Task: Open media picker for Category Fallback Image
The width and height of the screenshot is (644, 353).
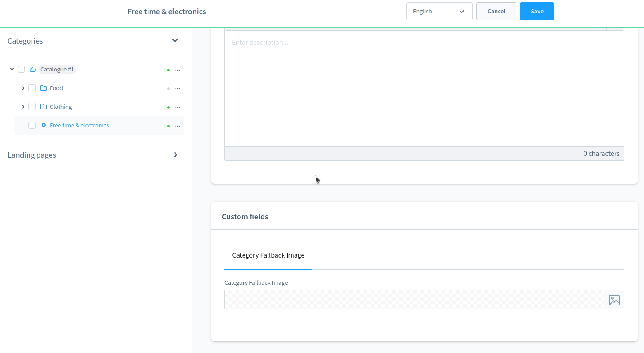Action: (x=614, y=300)
